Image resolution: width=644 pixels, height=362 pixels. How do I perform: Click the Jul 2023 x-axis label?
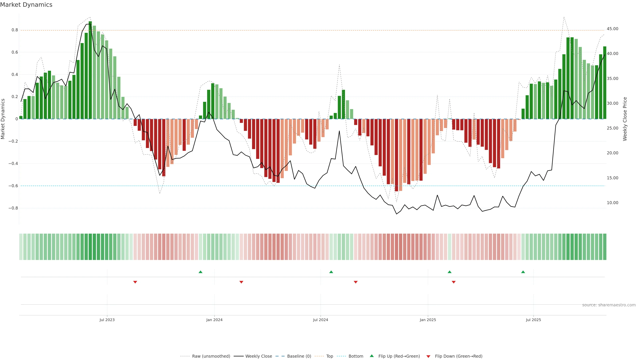(107, 320)
